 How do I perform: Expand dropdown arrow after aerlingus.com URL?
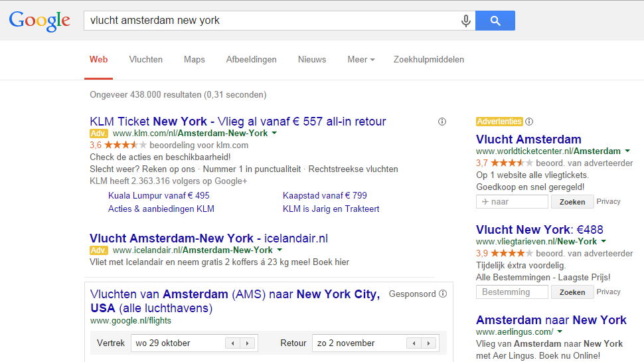click(x=560, y=331)
